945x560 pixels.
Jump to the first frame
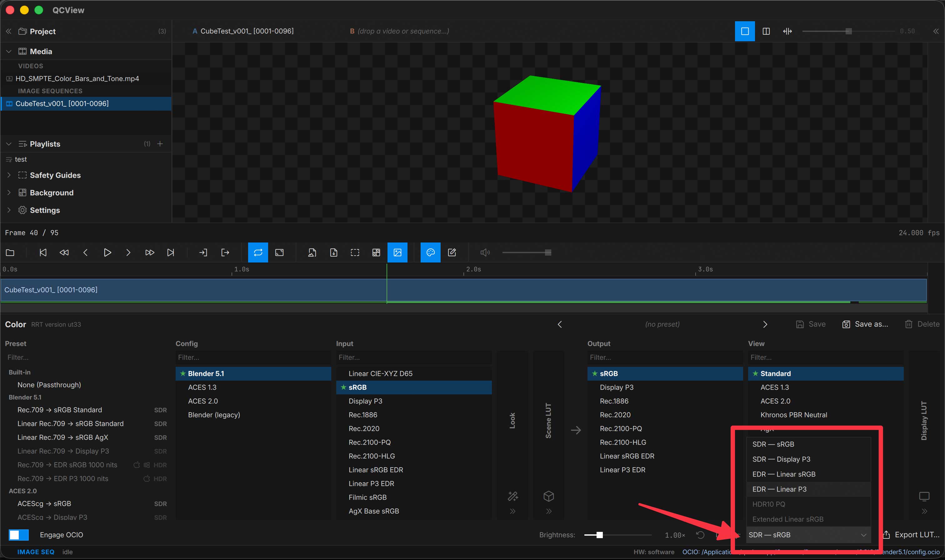(x=43, y=252)
